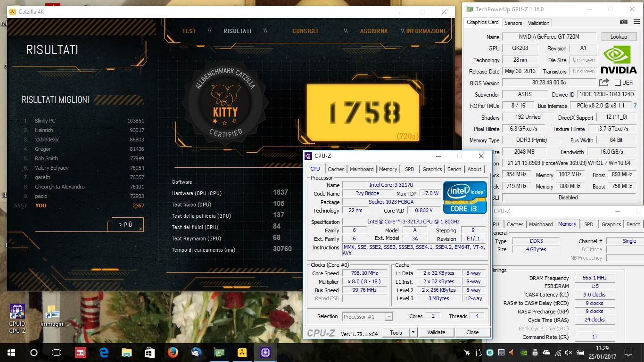Switch to the Sensors tab in GPU-Z
Viewport: 644px width, 362px height.
tap(513, 23)
